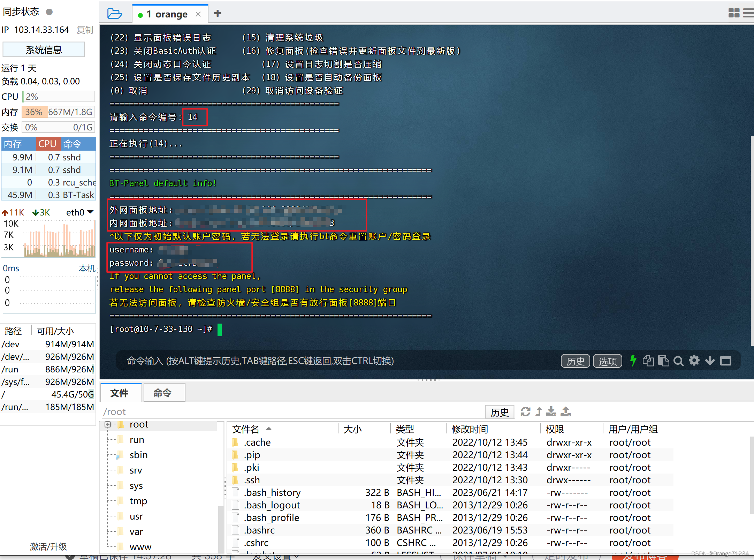Sort files by the 文件名 column header

(x=246, y=429)
